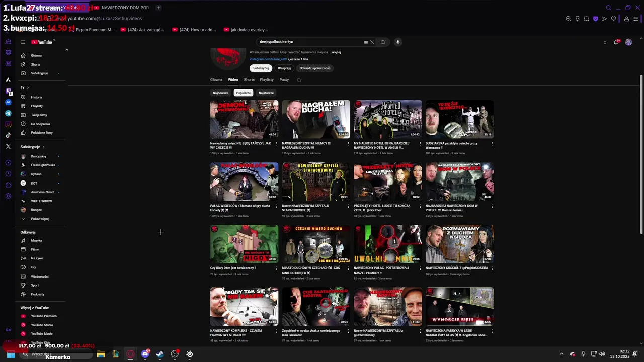
Task: Sort videos by Najnowsze
Action: pyautogui.click(x=220, y=93)
